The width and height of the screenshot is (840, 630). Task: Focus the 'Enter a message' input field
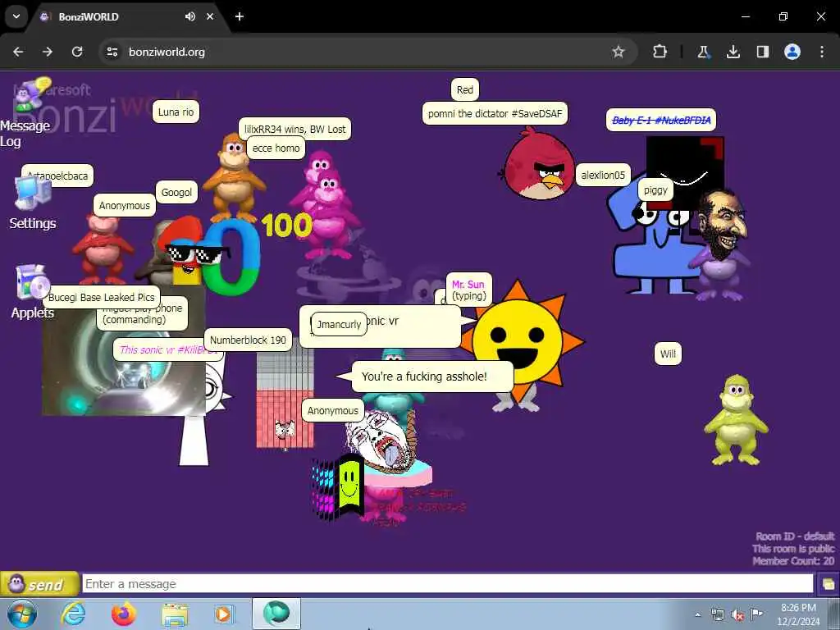448,584
